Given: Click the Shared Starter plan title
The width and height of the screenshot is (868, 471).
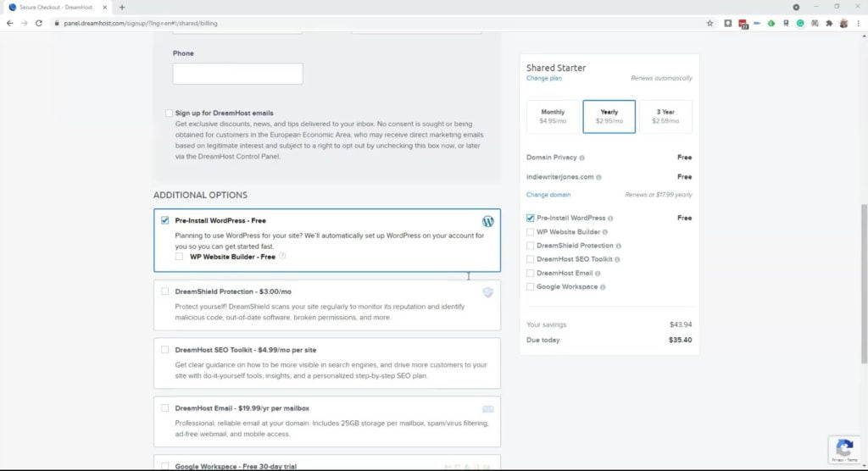Looking at the screenshot, I should [556, 68].
